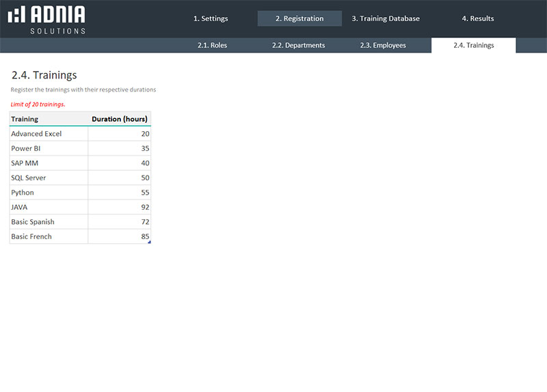The image size is (547, 392).
Task: Select the 2. Registration tab
Action: (299, 18)
